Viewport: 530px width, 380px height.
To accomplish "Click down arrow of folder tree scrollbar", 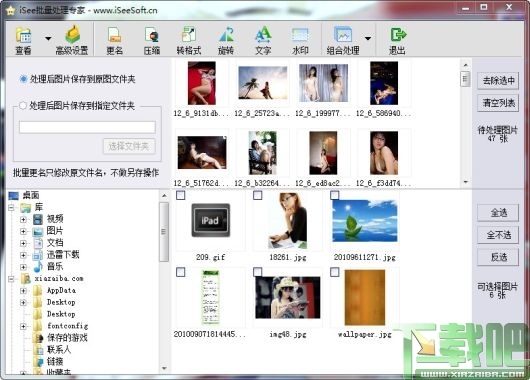I will tap(164, 368).
